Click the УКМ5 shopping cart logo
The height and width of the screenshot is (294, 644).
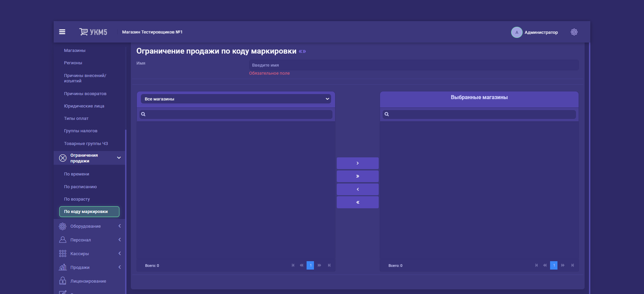(93, 32)
